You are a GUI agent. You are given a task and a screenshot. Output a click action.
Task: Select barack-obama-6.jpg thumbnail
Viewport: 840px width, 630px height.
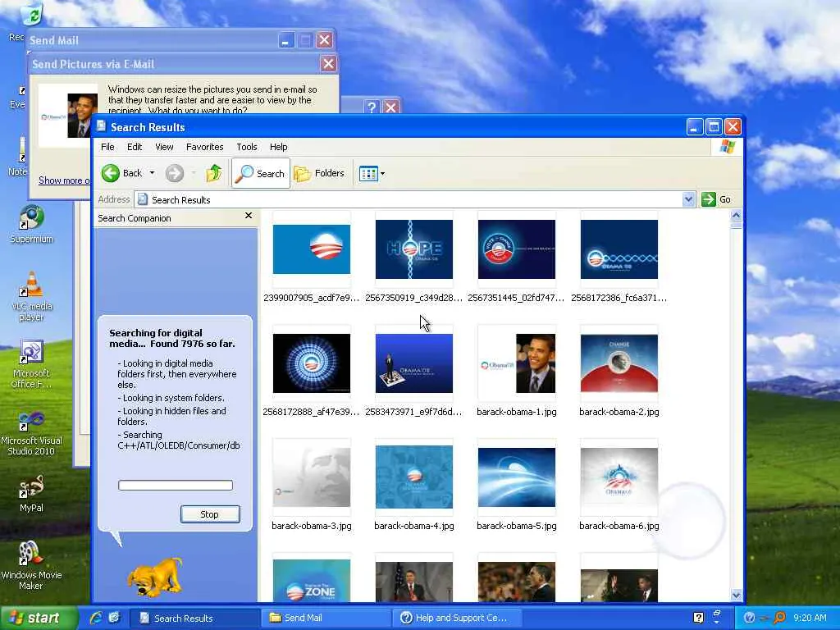click(x=619, y=477)
